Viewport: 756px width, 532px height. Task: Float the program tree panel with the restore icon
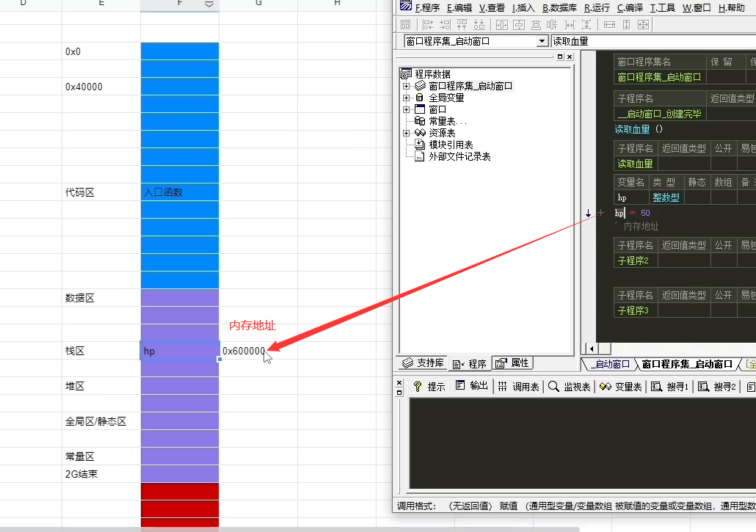(560, 57)
